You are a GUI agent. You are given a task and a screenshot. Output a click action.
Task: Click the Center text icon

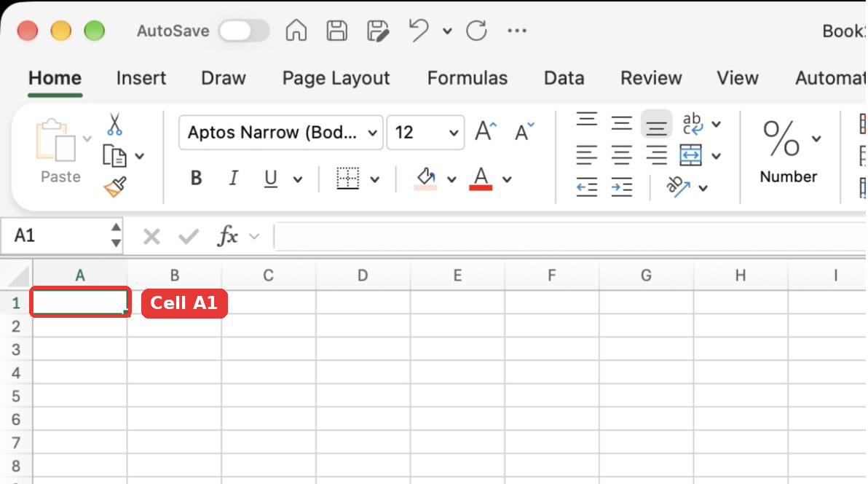point(622,155)
